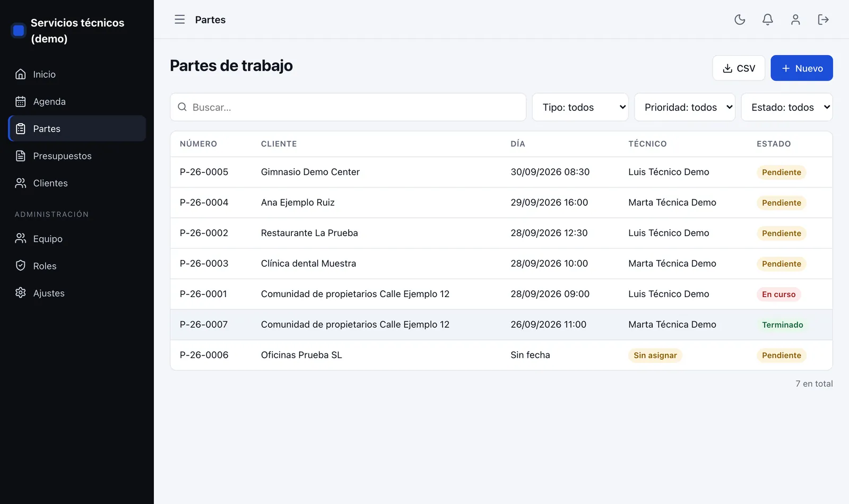Click the Sin asignar badge
This screenshot has width=849, height=504.
655,355
